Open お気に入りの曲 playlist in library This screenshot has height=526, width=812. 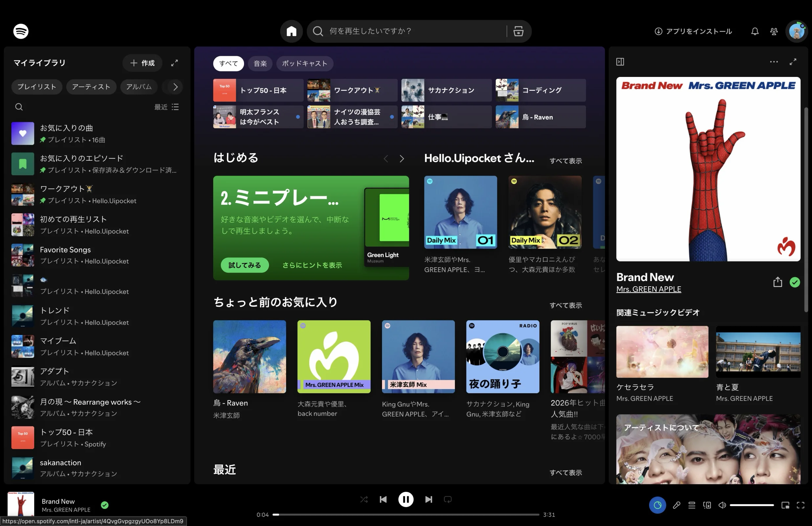point(97,133)
